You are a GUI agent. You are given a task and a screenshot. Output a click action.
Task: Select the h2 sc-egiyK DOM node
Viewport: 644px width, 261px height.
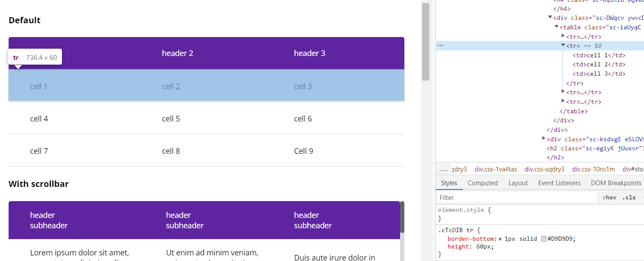(x=595, y=148)
